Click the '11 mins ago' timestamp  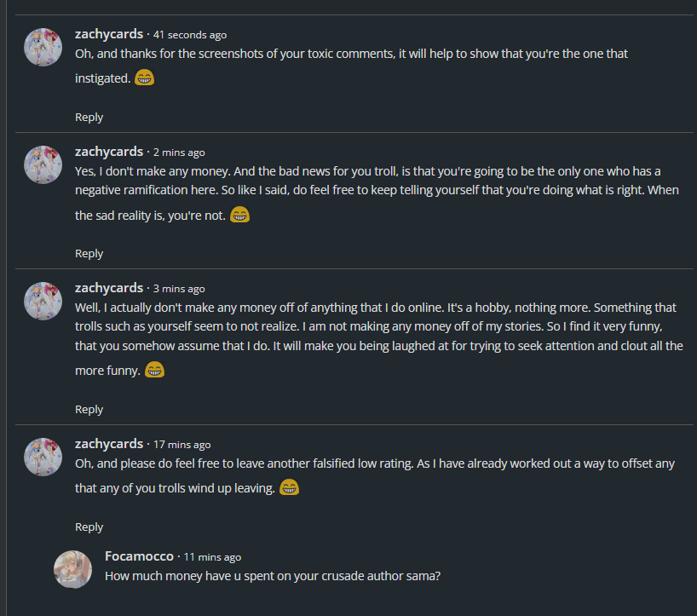212,557
